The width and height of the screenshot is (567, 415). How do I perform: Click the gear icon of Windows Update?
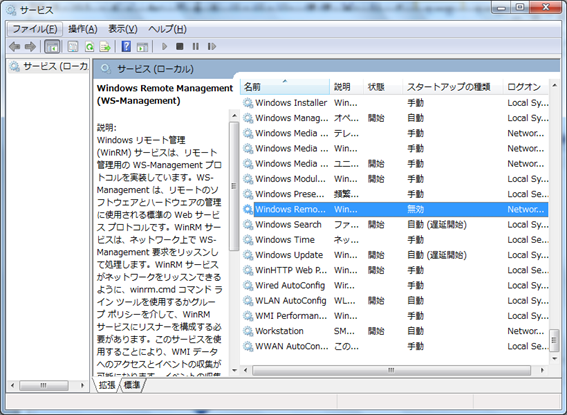pyautogui.click(x=248, y=255)
